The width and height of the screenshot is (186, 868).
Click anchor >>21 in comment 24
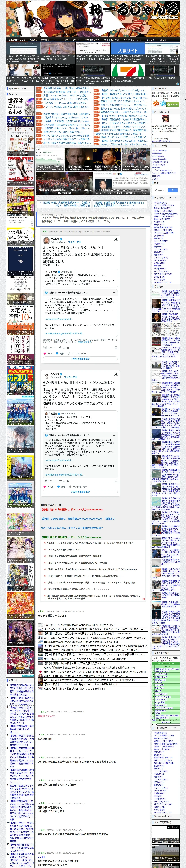41,857
